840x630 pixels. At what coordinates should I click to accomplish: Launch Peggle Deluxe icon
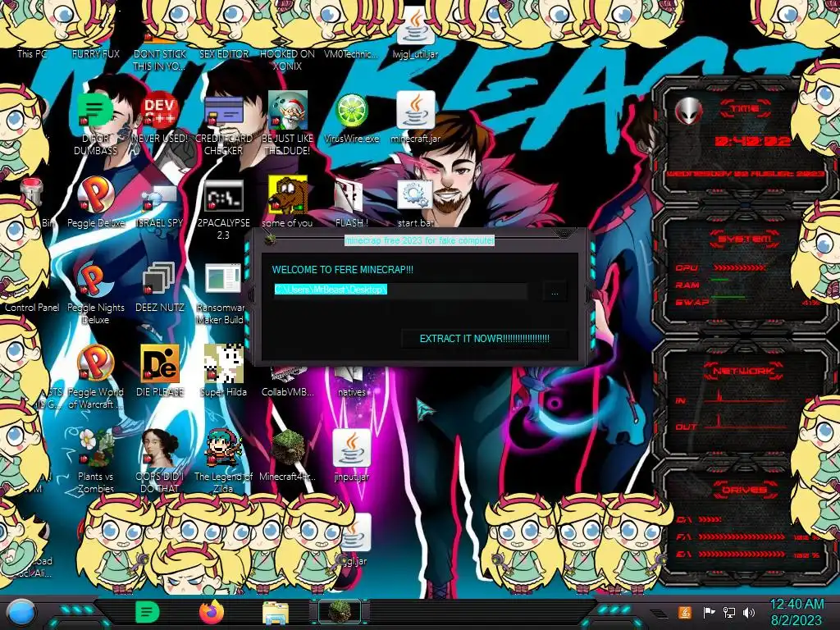pos(95,195)
